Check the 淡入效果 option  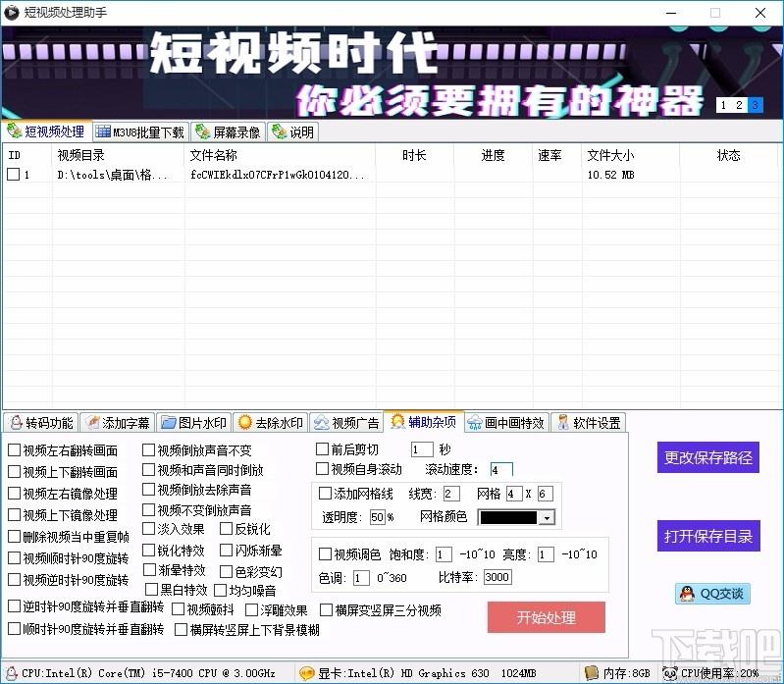pos(148,529)
